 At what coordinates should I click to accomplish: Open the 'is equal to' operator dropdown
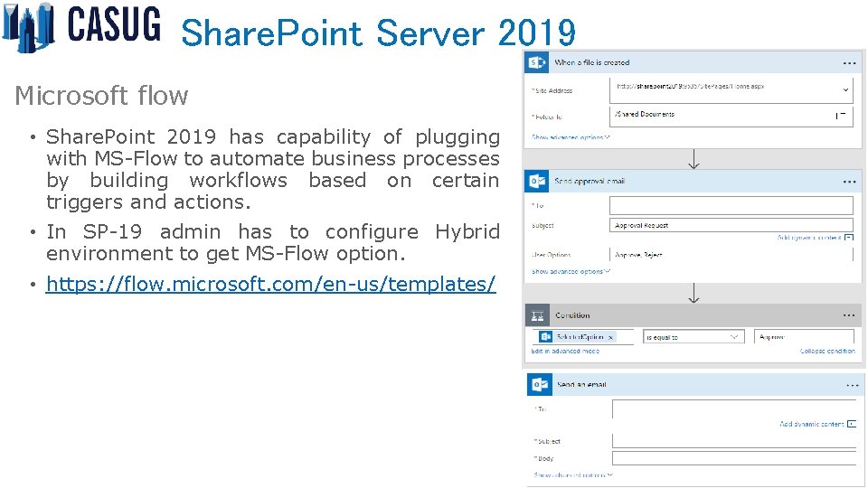click(693, 336)
